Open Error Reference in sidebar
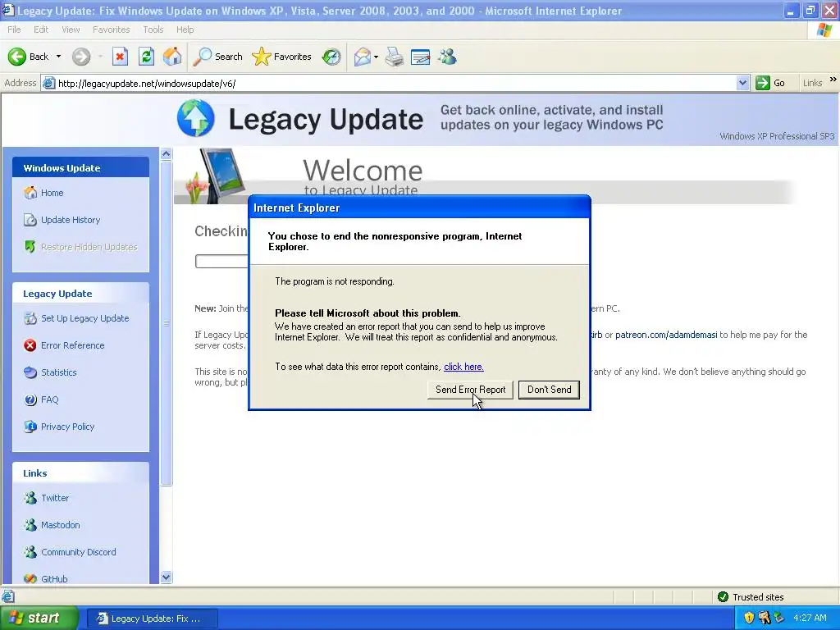 (x=64, y=345)
